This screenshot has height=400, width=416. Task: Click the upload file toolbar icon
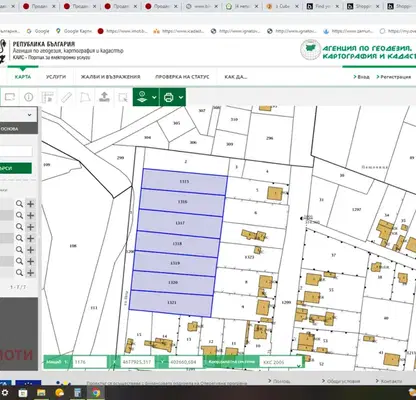105,97
